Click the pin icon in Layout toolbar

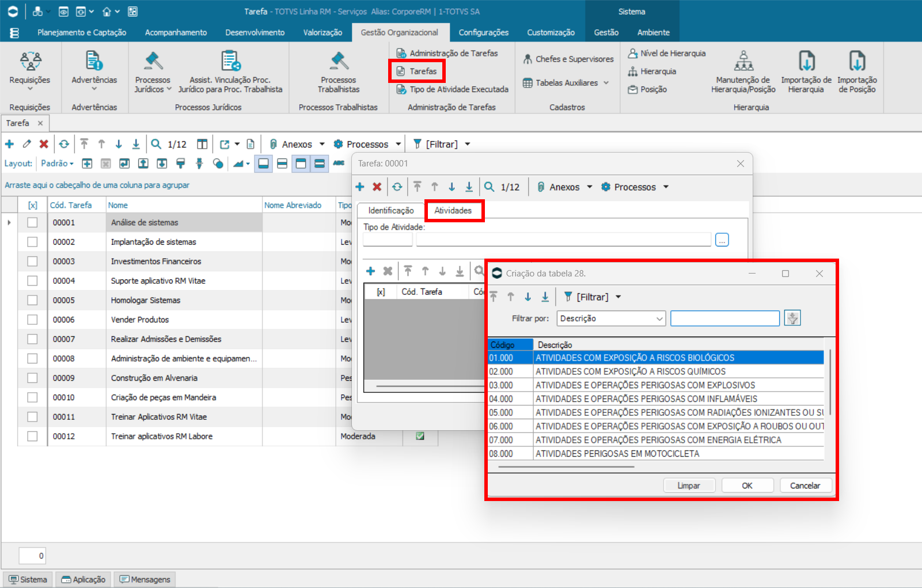199,164
